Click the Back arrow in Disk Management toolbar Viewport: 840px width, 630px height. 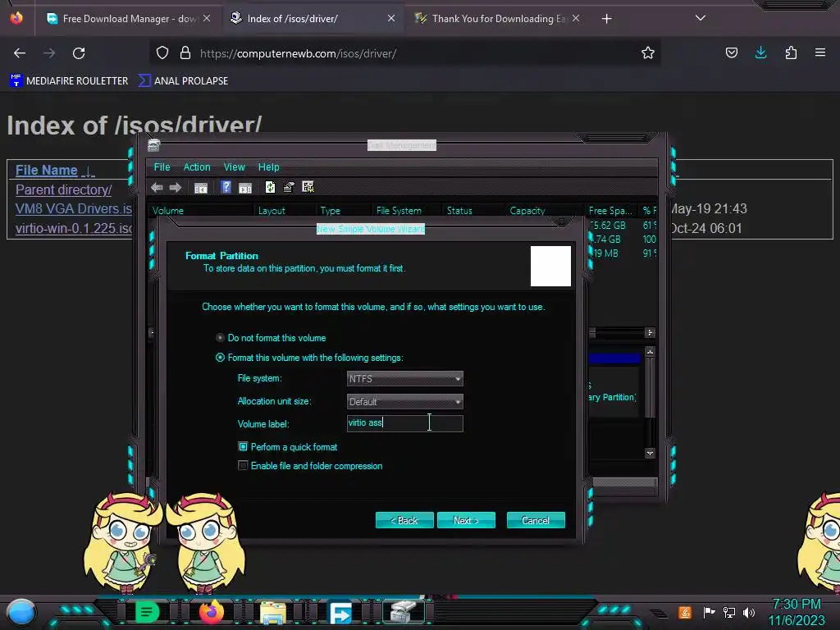(157, 188)
